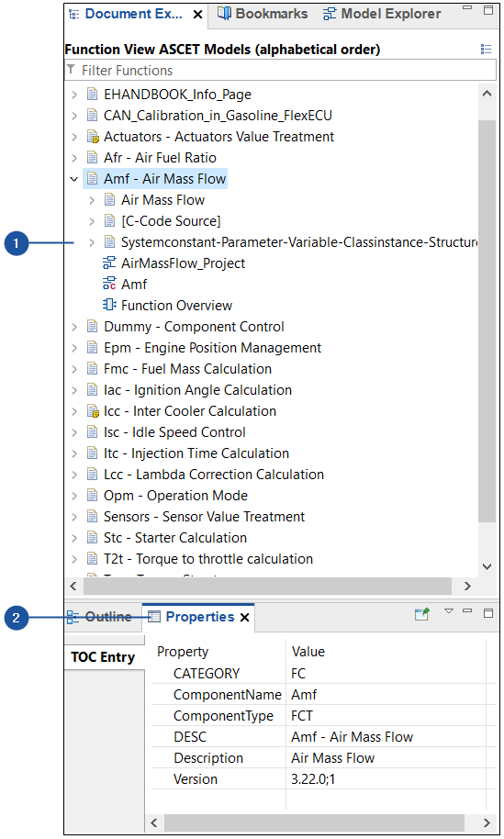Expand Epm - Engine Position Management node
The image size is (504, 839).
pos(74,348)
